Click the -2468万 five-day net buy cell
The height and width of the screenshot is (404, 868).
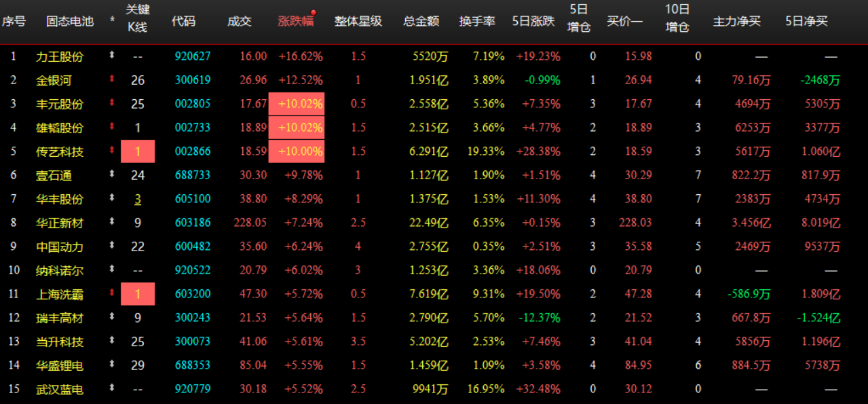pyautogui.click(x=820, y=80)
